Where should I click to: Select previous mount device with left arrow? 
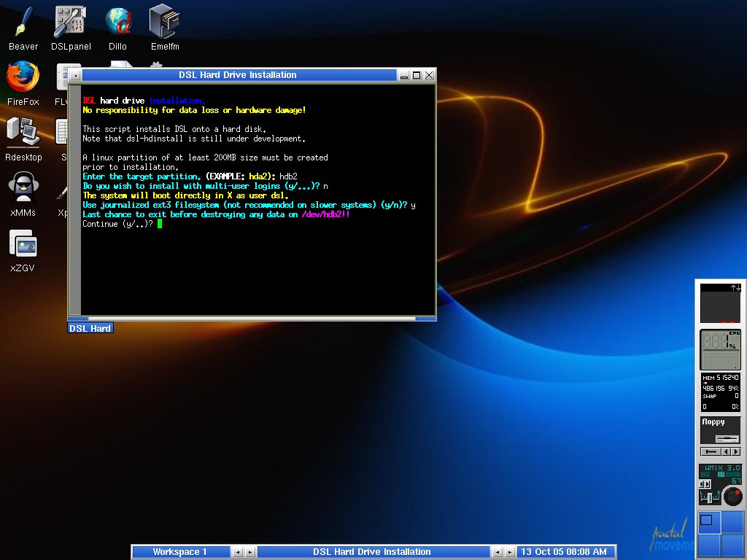tap(727, 451)
